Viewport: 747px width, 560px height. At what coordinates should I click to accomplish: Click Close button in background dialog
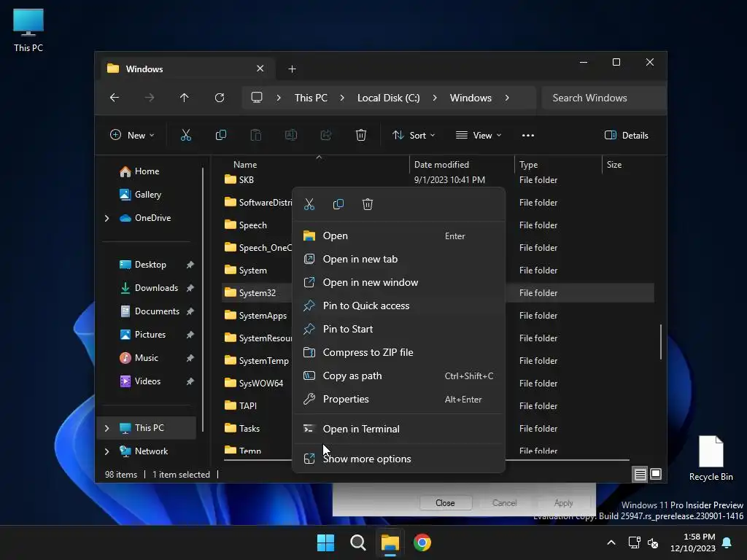tap(445, 503)
